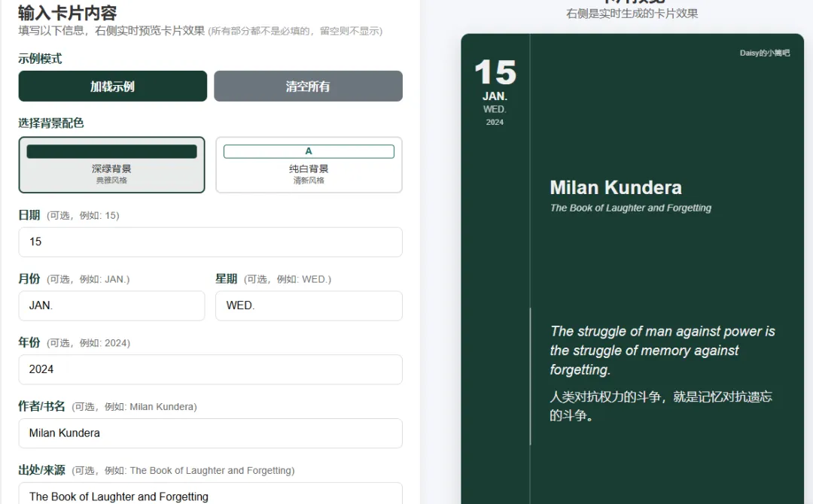Click the English quote on the card
Viewport: 813px width, 504px height.
point(662,350)
